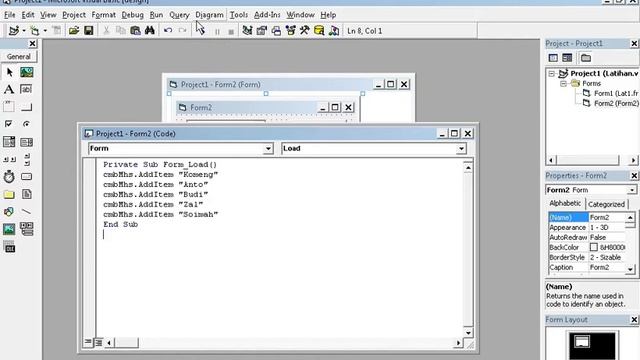
Task: Select the CommandButton tool in toolbox
Action: [x=27, y=107]
